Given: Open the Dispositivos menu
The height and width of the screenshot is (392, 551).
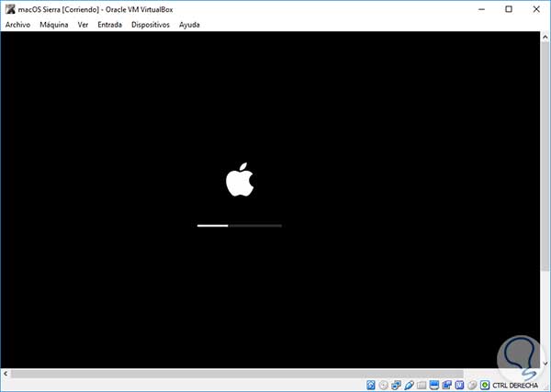Looking at the screenshot, I should point(151,25).
